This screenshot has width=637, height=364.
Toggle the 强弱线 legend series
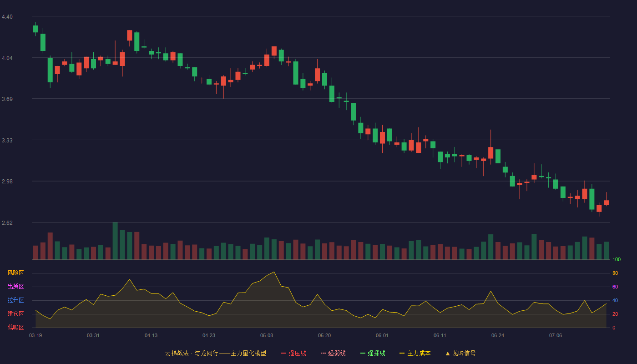coord(333,353)
